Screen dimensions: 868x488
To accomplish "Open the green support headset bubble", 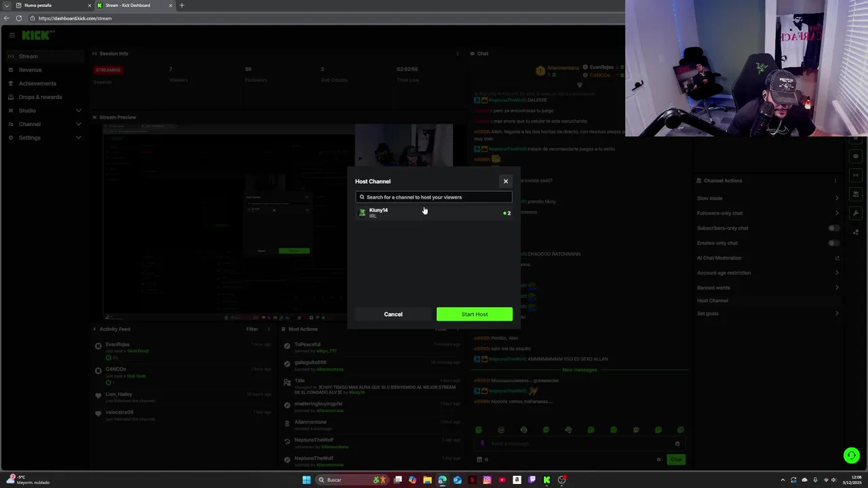I will [x=852, y=455].
